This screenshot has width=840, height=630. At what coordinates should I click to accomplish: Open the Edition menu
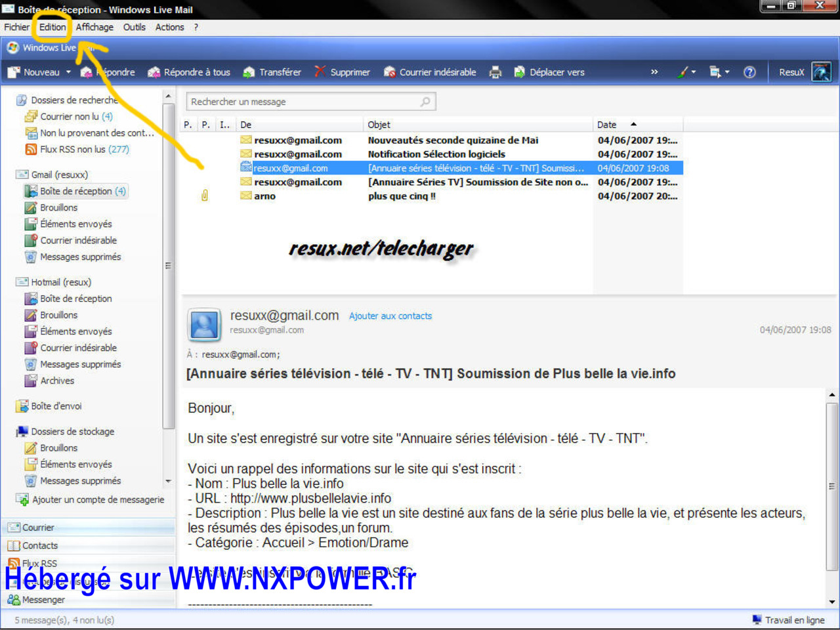point(52,27)
